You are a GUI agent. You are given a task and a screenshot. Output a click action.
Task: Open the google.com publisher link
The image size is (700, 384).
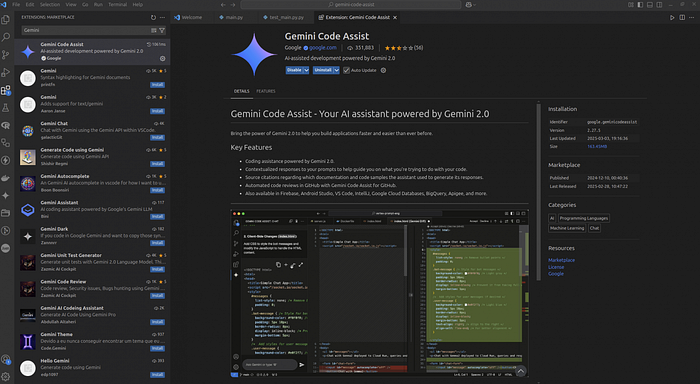click(323, 48)
